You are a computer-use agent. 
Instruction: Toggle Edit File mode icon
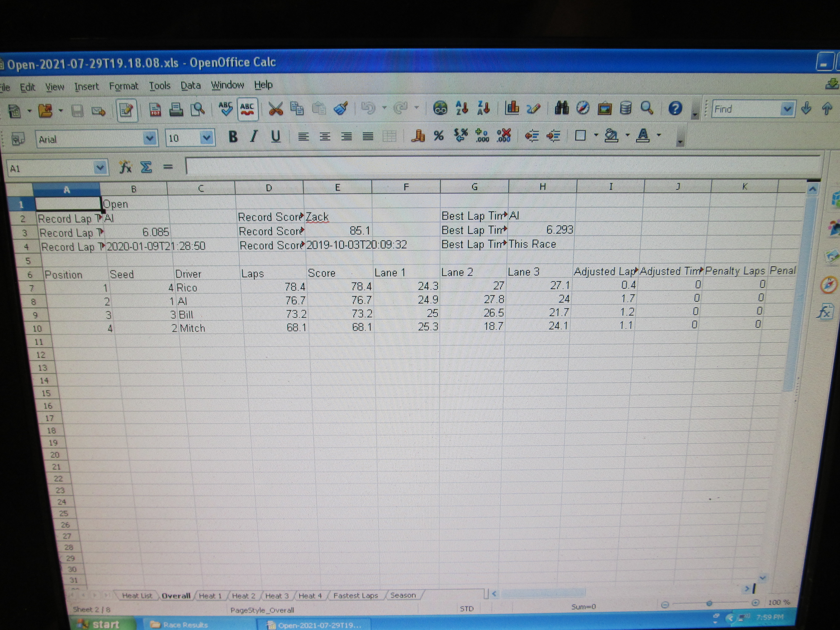(126, 110)
